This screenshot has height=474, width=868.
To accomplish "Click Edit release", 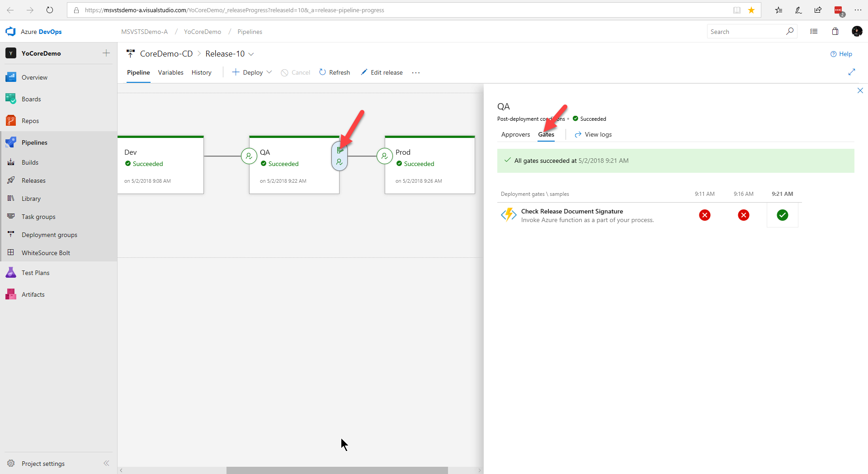I will [x=382, y=72].
